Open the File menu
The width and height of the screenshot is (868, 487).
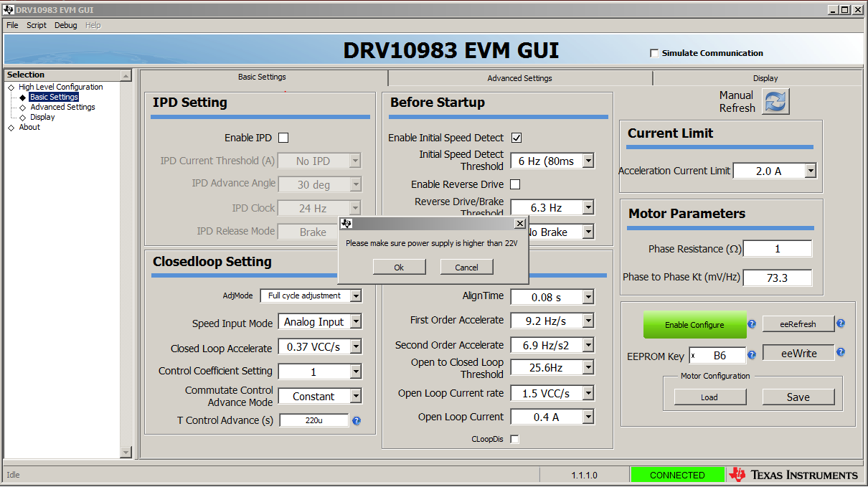(12, 25)
